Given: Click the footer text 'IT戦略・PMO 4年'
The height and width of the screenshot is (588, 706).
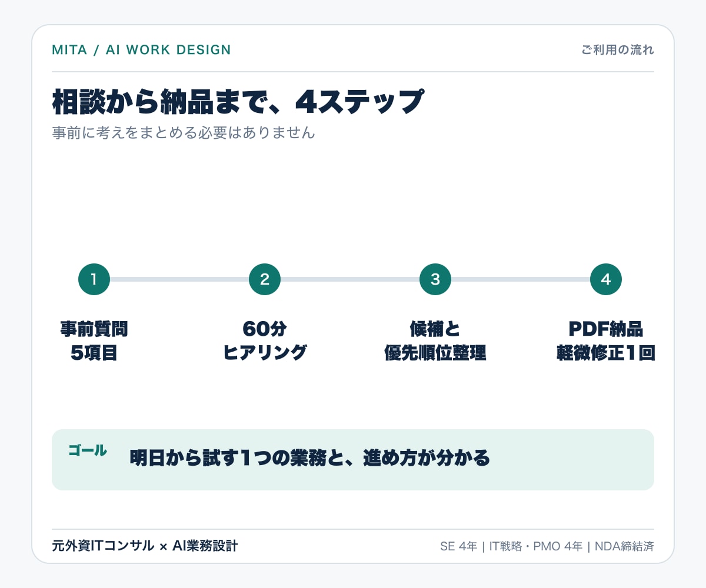Looking at the screenshot, I should 535,546.
